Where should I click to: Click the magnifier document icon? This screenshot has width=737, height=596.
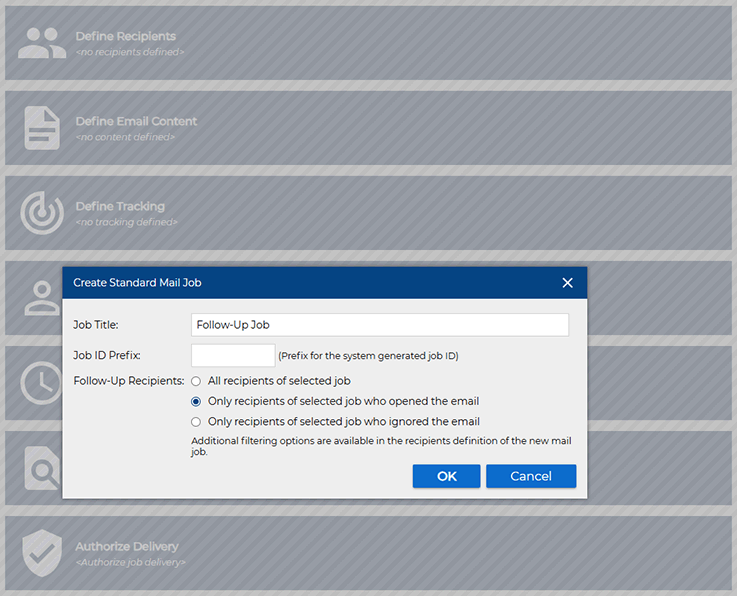point(42,467)
